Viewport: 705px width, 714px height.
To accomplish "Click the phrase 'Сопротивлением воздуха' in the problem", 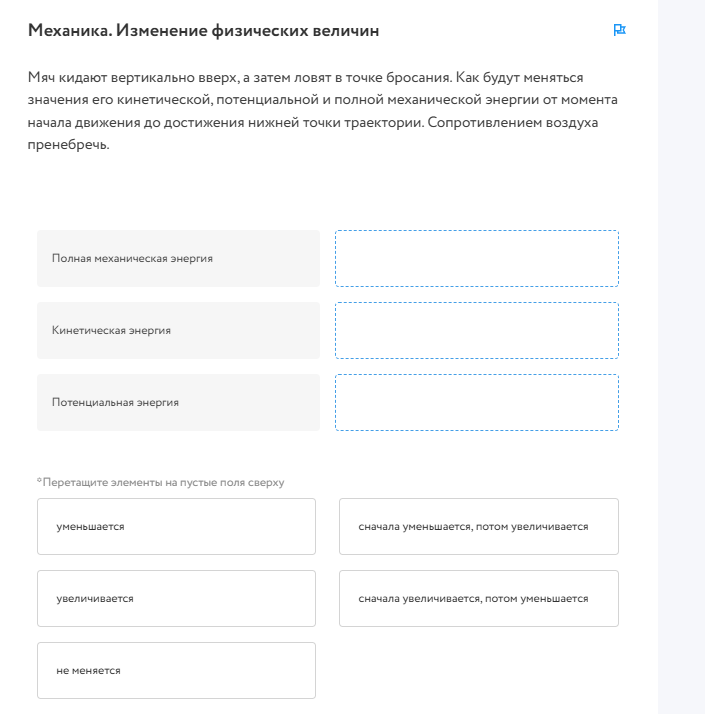I will [x=512, y=122].
